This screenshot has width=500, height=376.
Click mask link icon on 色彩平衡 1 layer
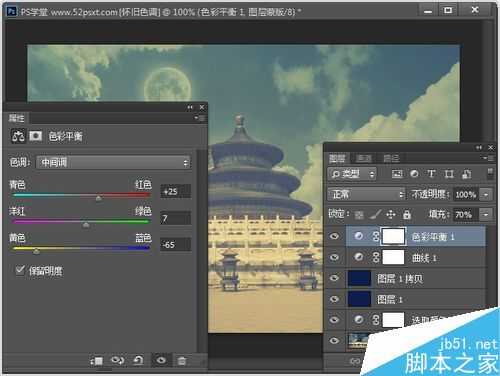coord(376,236)
